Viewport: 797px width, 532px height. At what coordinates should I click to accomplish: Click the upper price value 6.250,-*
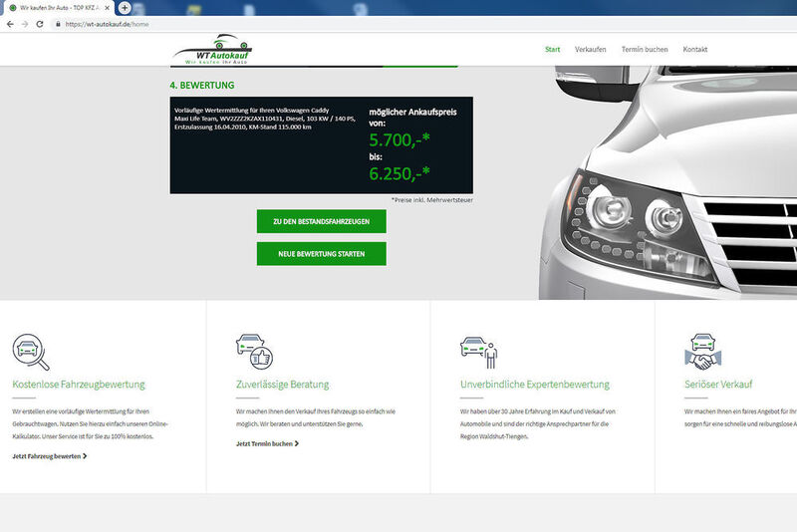(x=399, y=173)
